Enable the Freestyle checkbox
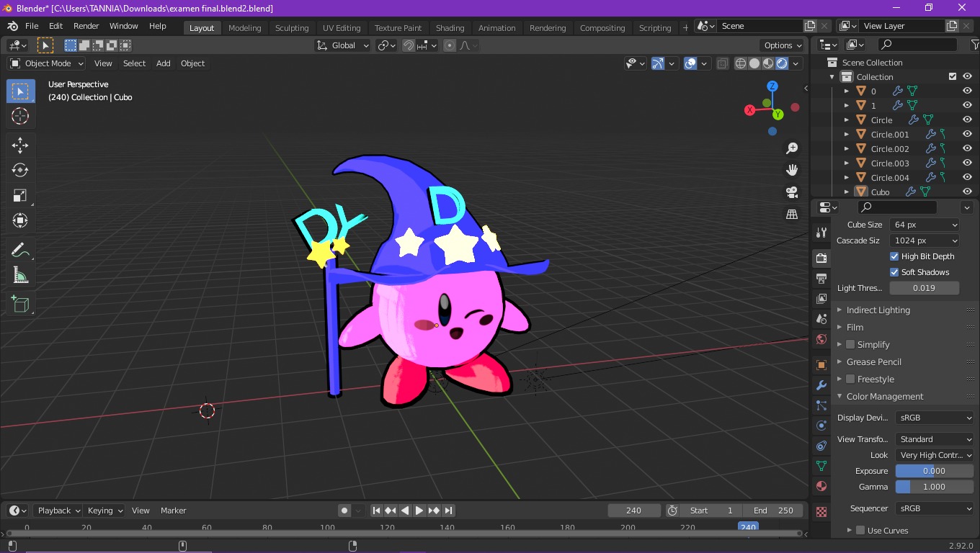Screen dimensions: 980x553 point(850,379)
